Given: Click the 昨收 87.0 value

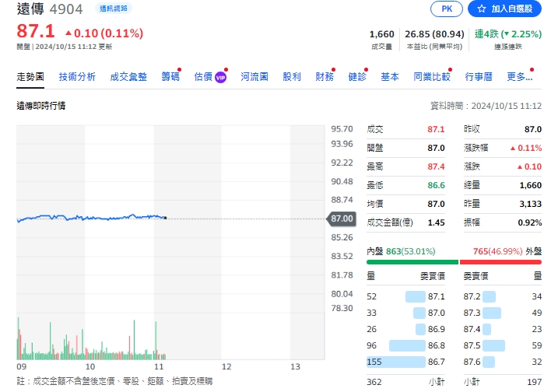Looking at the screenshot, I should 532,129.
